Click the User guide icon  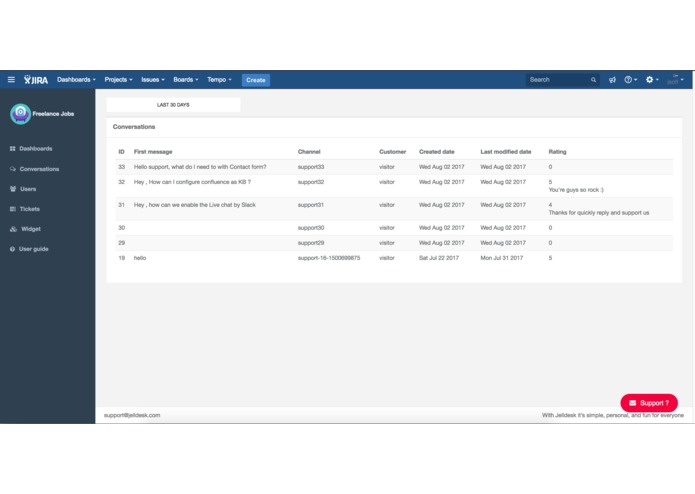(12, 249)
